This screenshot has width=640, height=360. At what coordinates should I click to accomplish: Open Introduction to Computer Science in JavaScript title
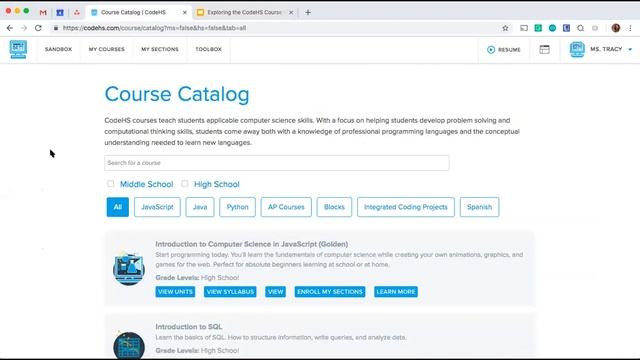pyautogui.click(x=251, y=244)
